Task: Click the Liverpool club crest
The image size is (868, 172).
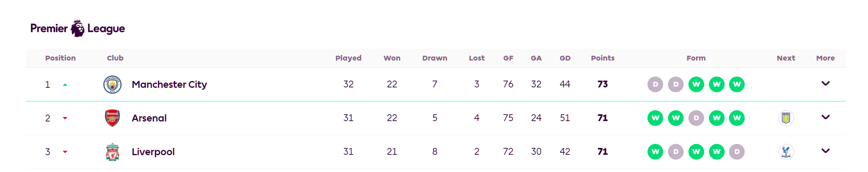Action: (112, 152)
